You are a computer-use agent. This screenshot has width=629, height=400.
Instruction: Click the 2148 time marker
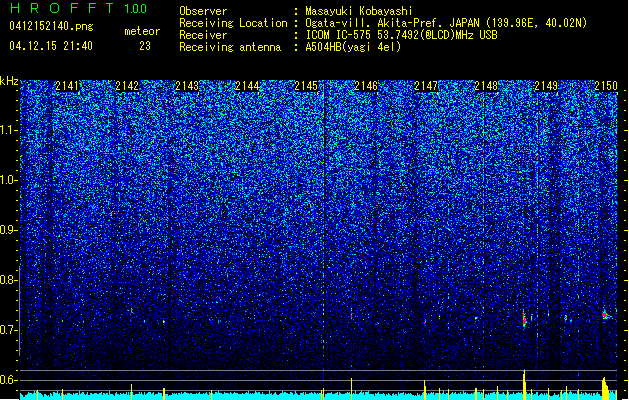(486, 86)
